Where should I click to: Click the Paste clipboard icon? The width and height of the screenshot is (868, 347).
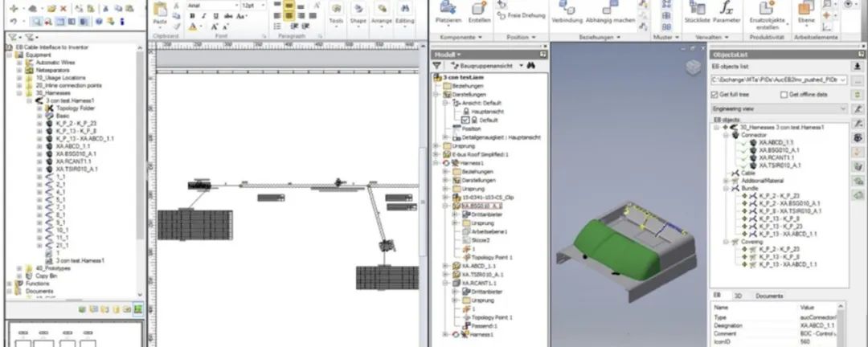(159, 11)
